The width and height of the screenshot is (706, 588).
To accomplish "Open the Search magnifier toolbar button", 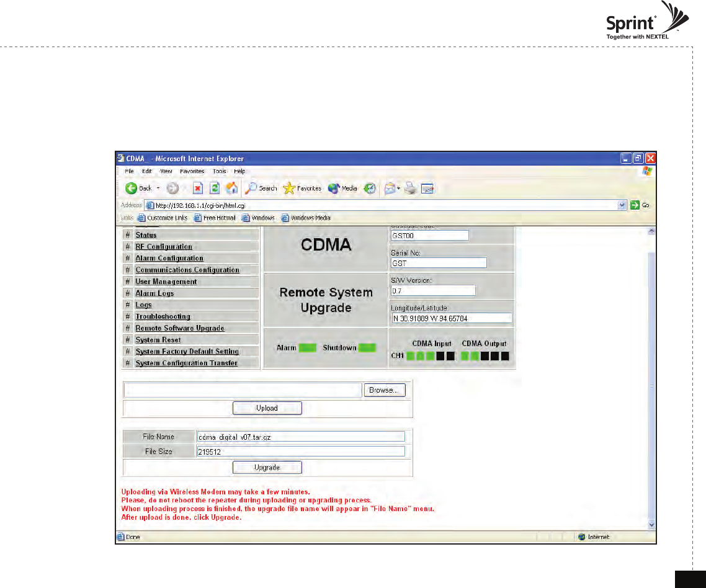I will (x=261, y=188).
